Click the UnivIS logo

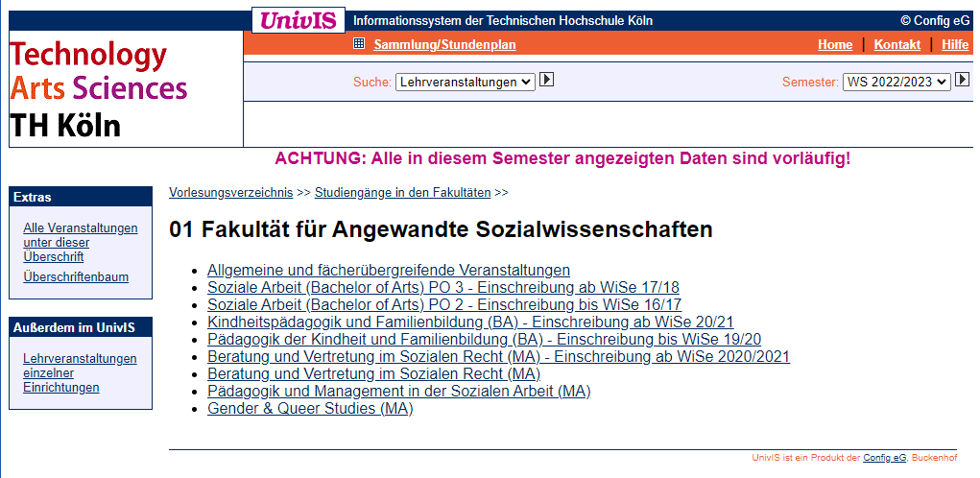[299, 20]
